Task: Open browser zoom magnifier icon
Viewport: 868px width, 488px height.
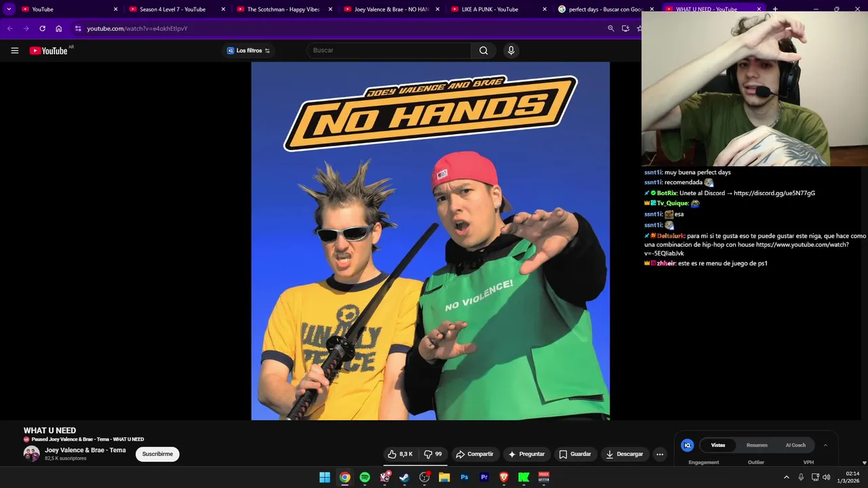Action: pyautogui.click(x=610, y=28)
